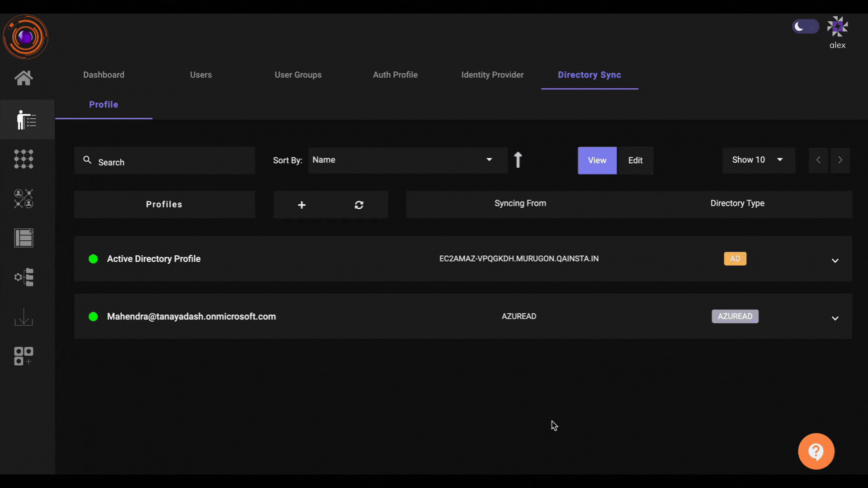This screenshot has width=868, height=488.
Task: Toggle Mahendra profile active status
Action: pyautogui.click(x=93, y=316)
